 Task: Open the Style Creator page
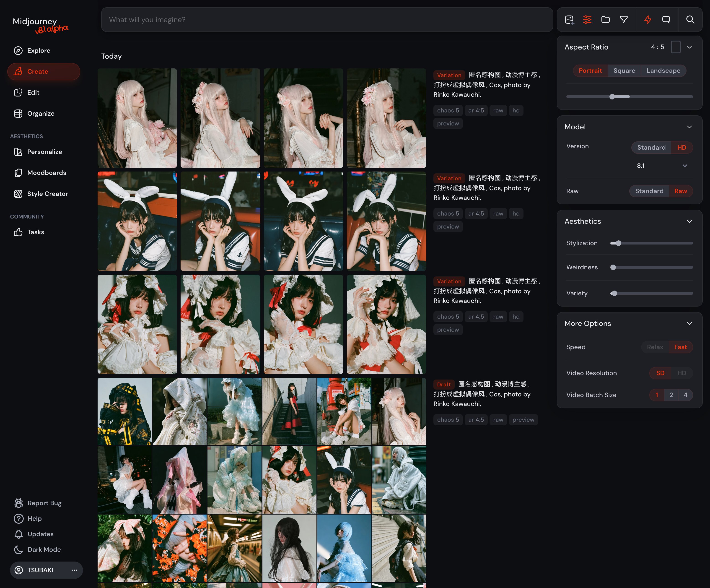(44, 194)
